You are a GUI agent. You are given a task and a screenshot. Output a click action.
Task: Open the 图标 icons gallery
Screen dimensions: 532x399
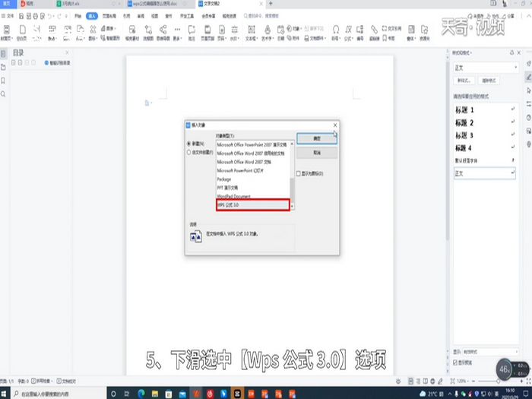[x=93, y=33]
